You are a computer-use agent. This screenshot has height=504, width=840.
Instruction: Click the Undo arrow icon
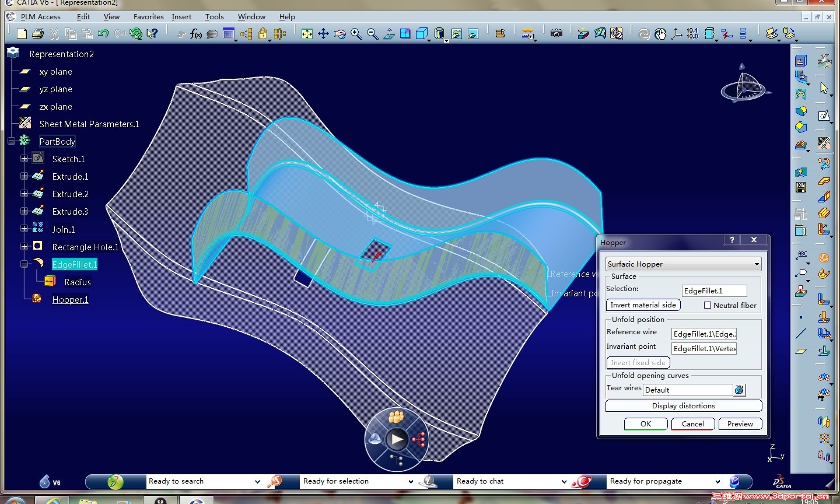pos(103,34)
